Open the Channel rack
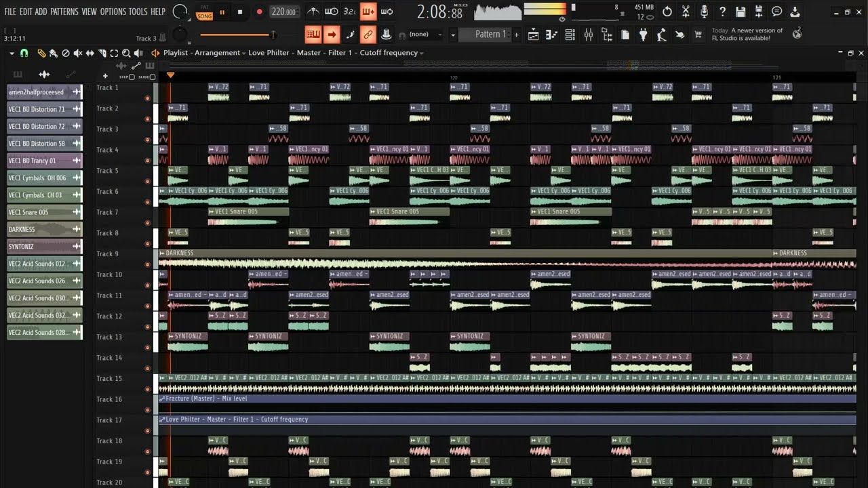 point(570,35)
